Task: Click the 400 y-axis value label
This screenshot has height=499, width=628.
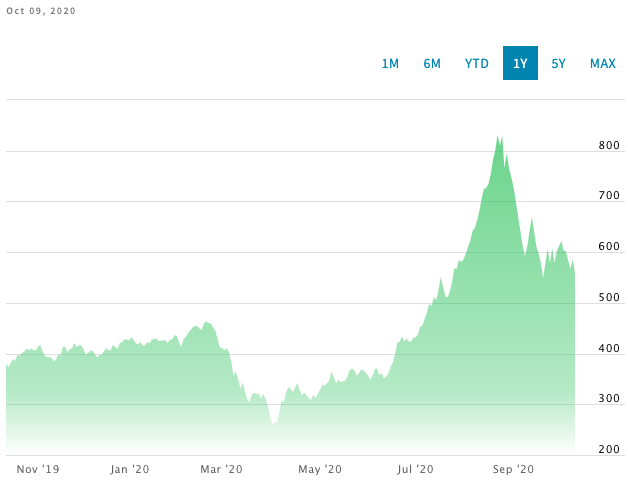Action: click(607, 349)
